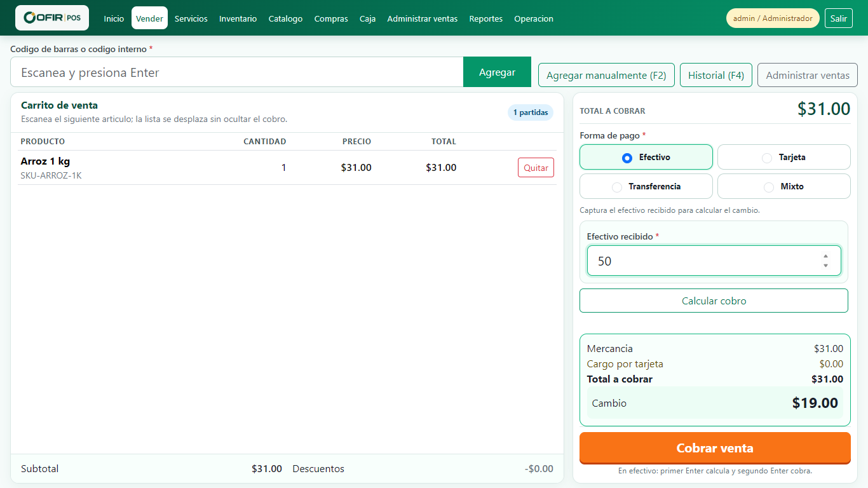Open the Caja menu
The height and width of the screenshot is (488, 868).
click(x=367, y=18)
